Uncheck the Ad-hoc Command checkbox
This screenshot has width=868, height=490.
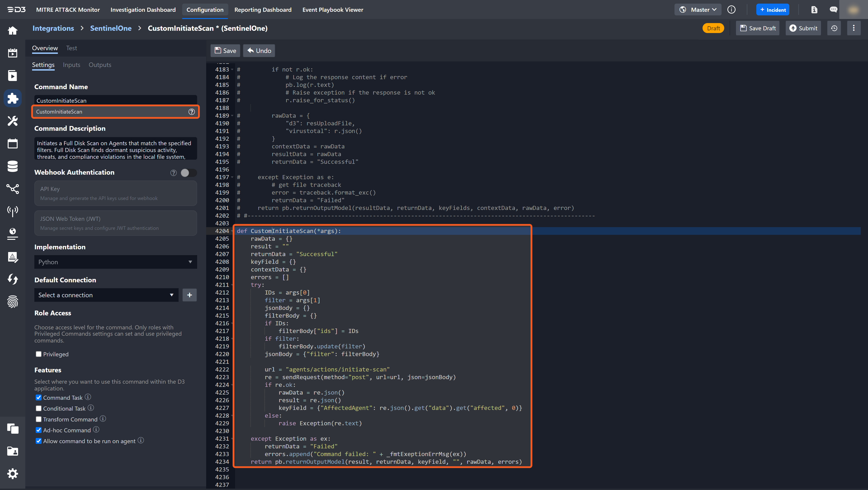point(39,430)
